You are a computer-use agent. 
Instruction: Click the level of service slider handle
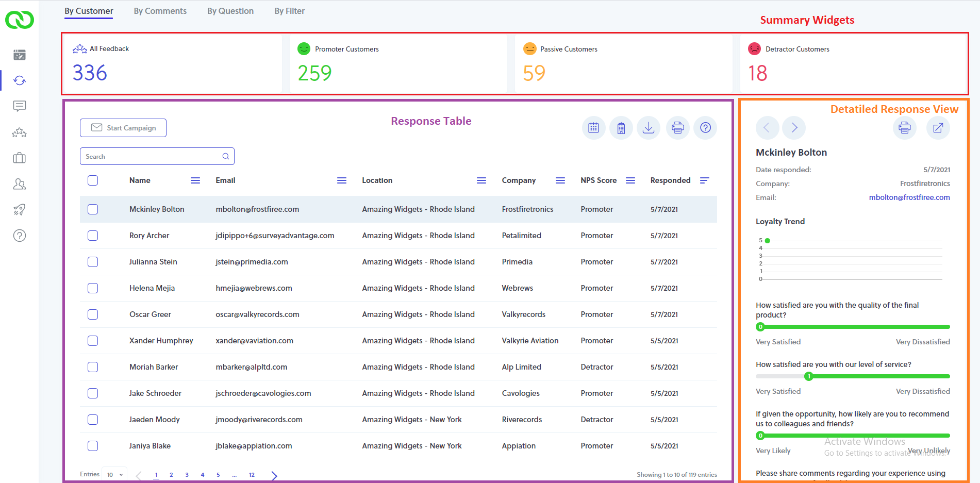[x=809, y=376]
